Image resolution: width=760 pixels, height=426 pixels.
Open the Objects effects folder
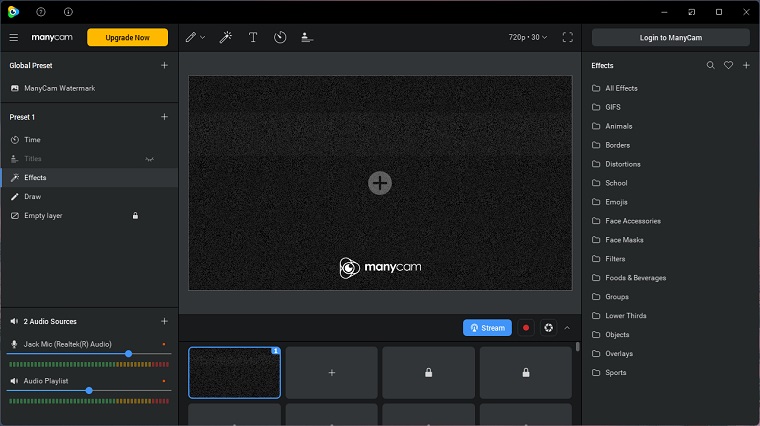[x=611, y=335]
